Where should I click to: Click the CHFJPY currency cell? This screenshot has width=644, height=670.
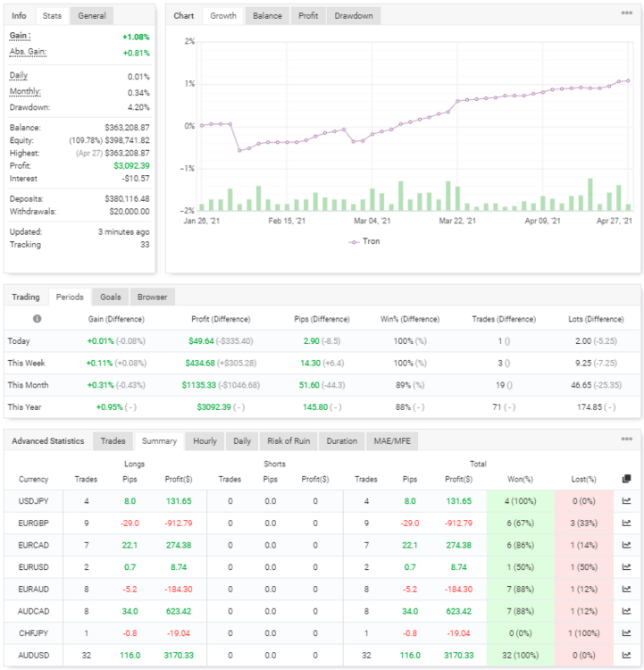[33, 633]
